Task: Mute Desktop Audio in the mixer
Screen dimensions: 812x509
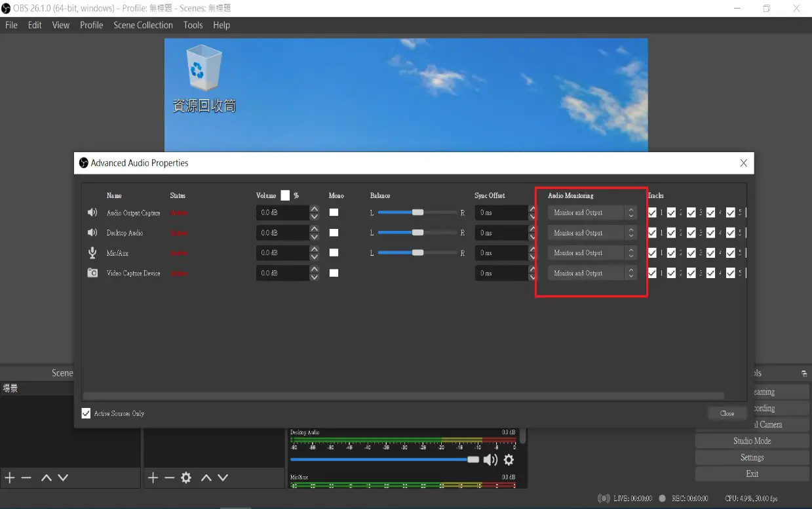Action: (490, 460)
